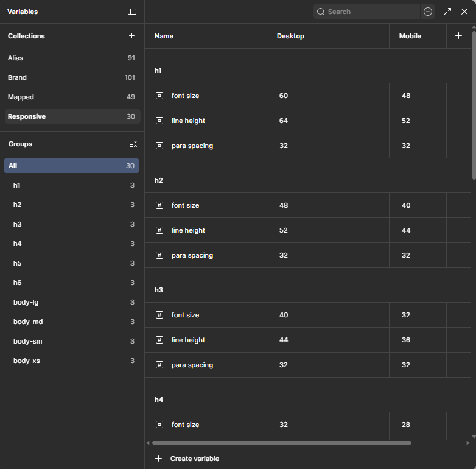Click number icon of h3 font size
476x469 pixels.
pyautogui.click(x=159, y=315)
